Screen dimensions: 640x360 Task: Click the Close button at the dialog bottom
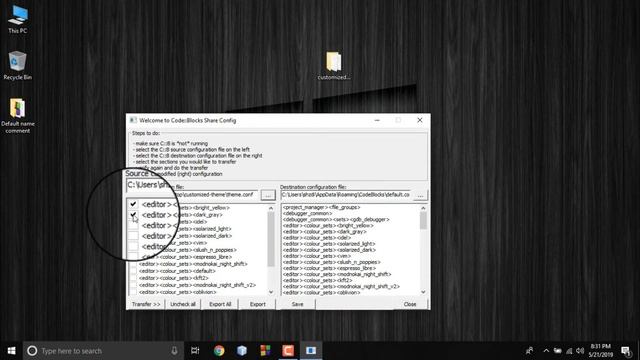(410, 304)
